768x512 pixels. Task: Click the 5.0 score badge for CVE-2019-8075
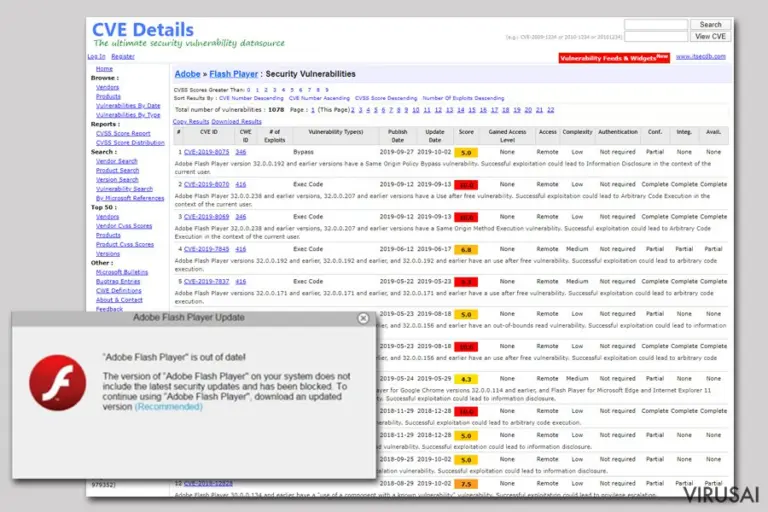click(x=466, y=153)
